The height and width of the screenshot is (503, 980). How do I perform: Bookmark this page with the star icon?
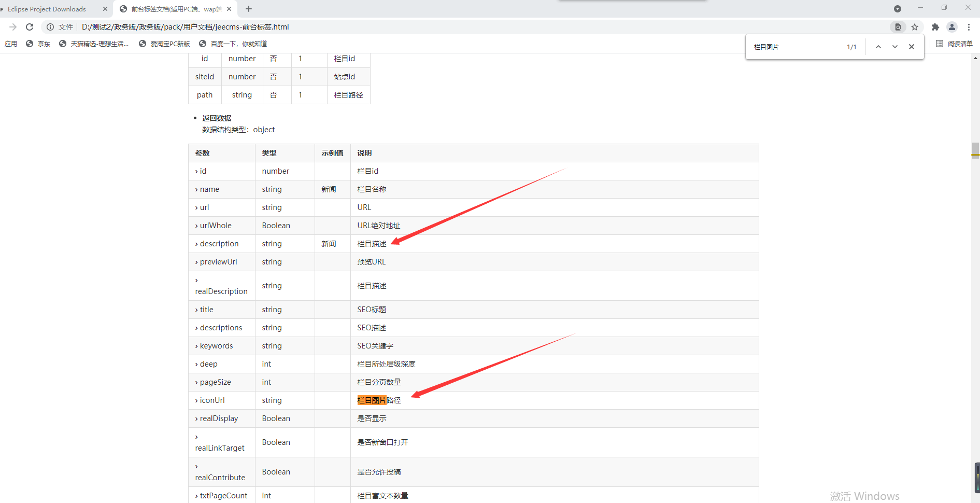[x=915, y=27]
